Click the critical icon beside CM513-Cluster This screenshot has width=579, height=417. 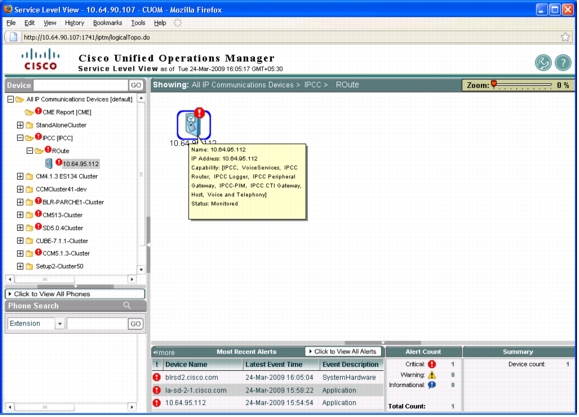pyautogui.click(x=38, y=214)
